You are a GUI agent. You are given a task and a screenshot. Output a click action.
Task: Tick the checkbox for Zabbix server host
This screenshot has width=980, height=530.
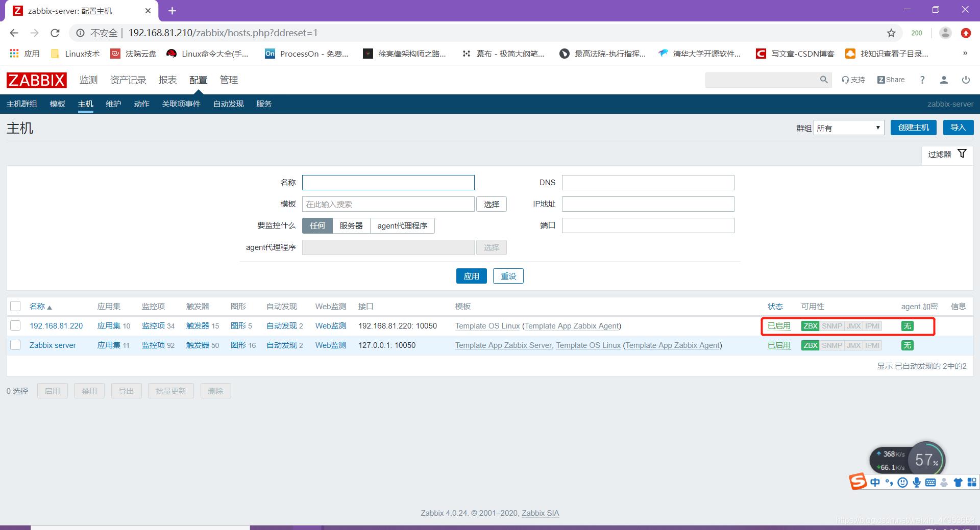15,345
